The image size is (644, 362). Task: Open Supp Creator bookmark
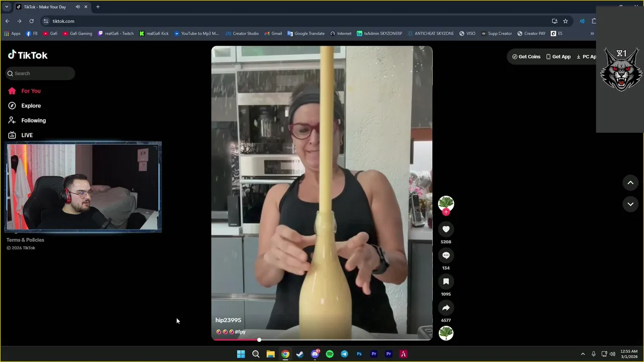tap(496, 34)
